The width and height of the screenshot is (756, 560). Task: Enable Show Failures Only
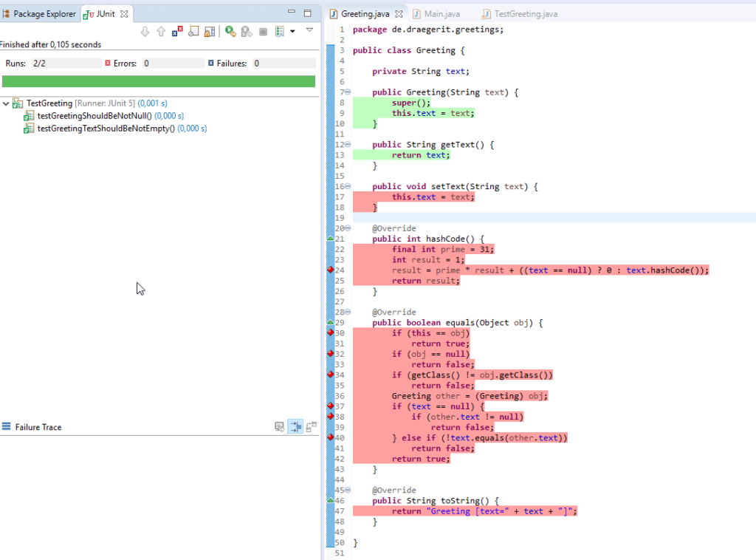(x=175, y=30)
